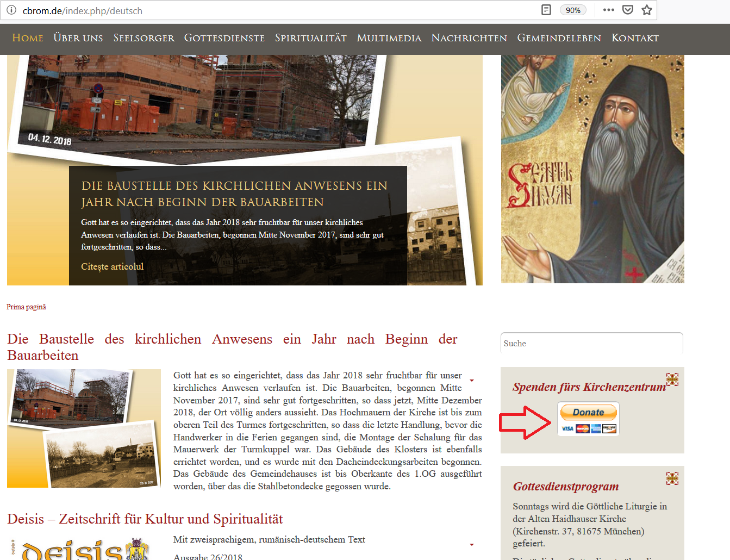Click the ornament icon beside Spenden fürs Kirchenzentrum
The width and height of the screenshot is (730, 560).
coord(672,379)
